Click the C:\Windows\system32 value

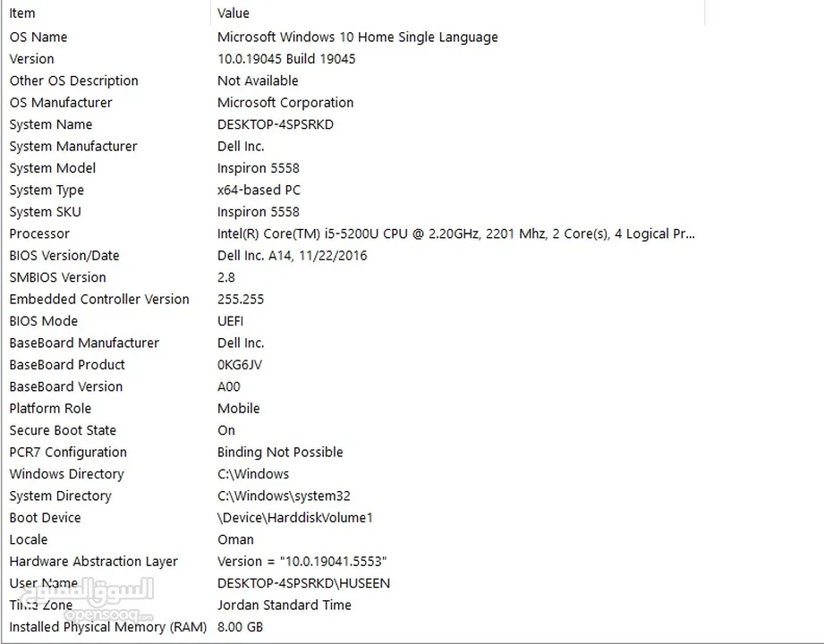(x=284, y=496)
